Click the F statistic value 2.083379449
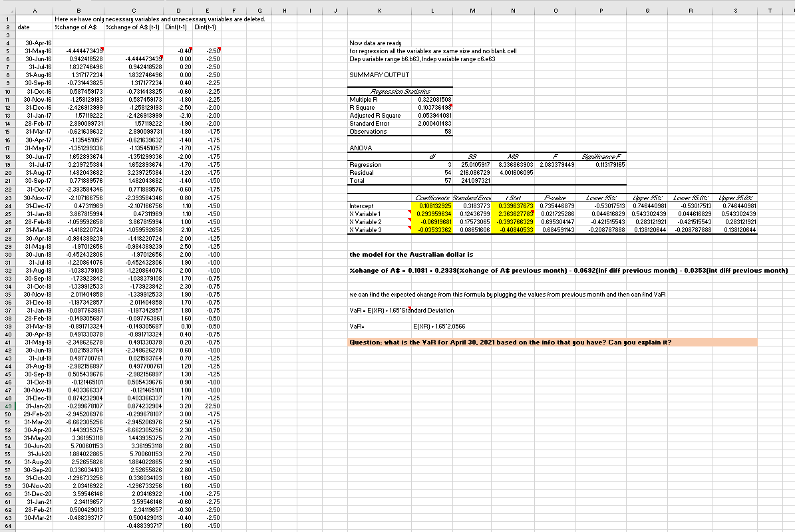Viewport: 795px width, 532px height. (556, 165)
